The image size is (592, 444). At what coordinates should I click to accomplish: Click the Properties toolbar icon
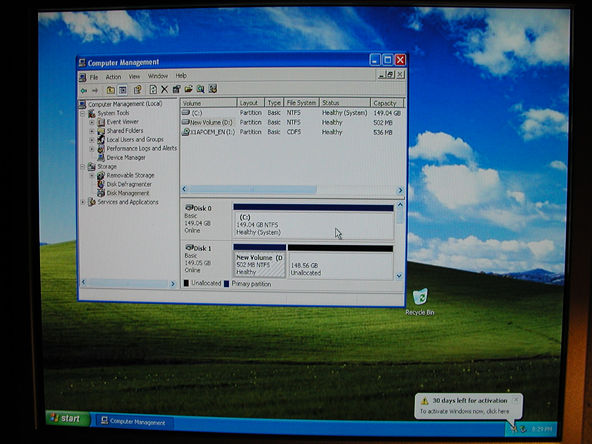point(176,89)
